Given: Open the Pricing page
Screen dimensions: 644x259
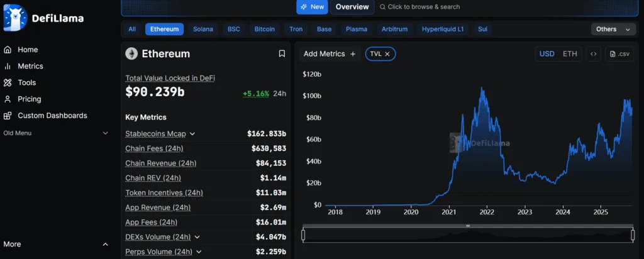Looking at the screenshot, I should pyautogui.click(x=29, y=99).
